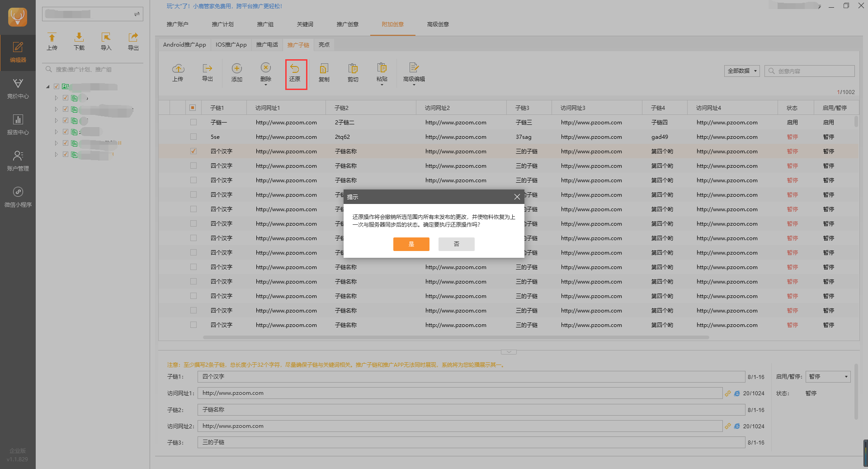
Task: Switch to the 高级创意 tab
Action: [438, 24]
